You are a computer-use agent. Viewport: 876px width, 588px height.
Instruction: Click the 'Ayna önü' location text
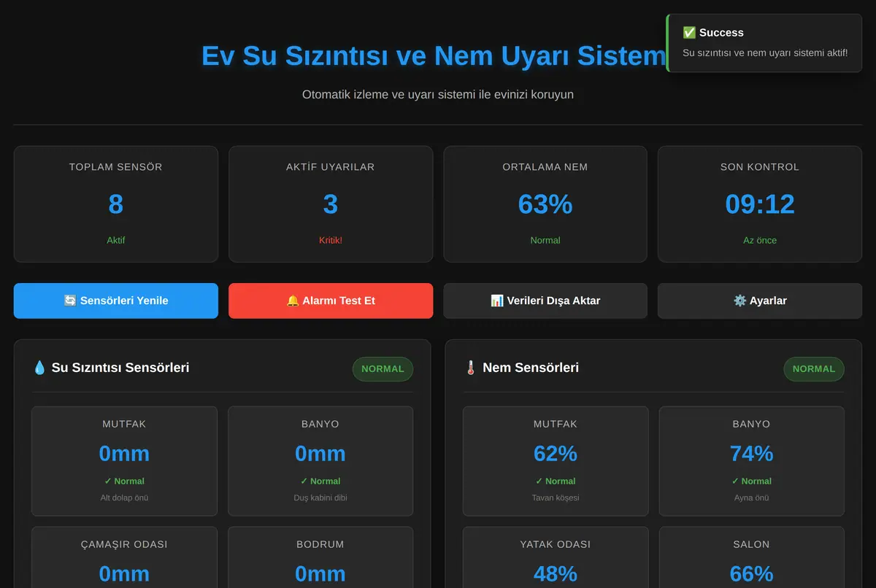tap(751, 498)
